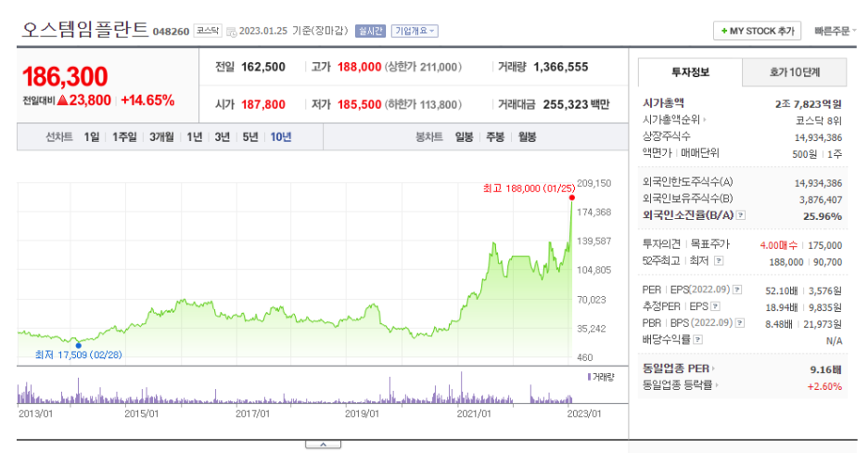Click the 저가 value 185,500
Screen dimensions: 868x453
point(359,105)
